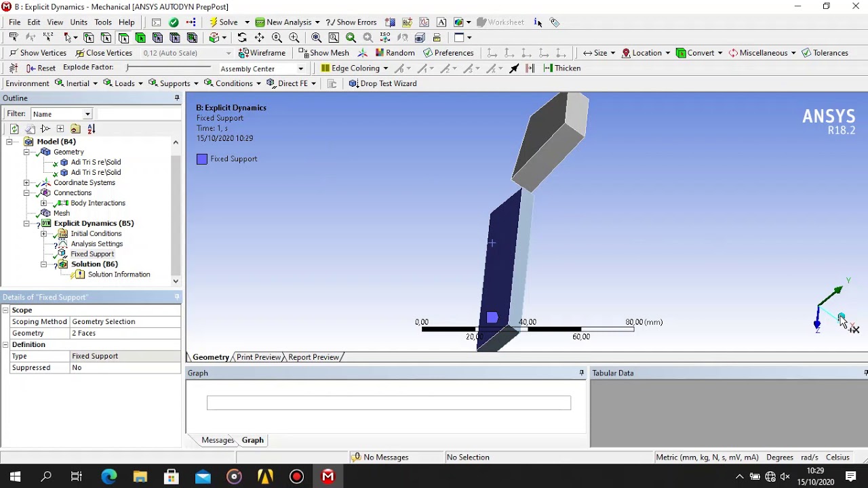The height and width of the screenshot is (488, 868).
Task: Click the Zoom In/Out magnifier tool
Action: 277,38
